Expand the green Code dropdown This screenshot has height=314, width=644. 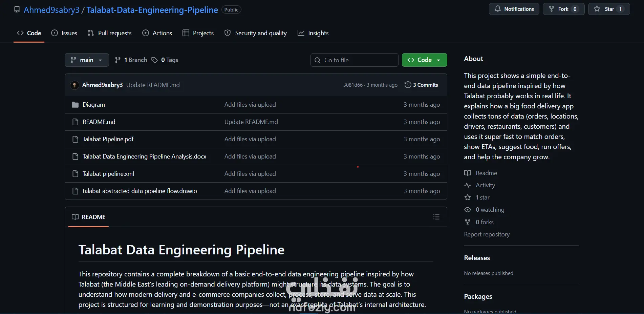pos(424,60)
